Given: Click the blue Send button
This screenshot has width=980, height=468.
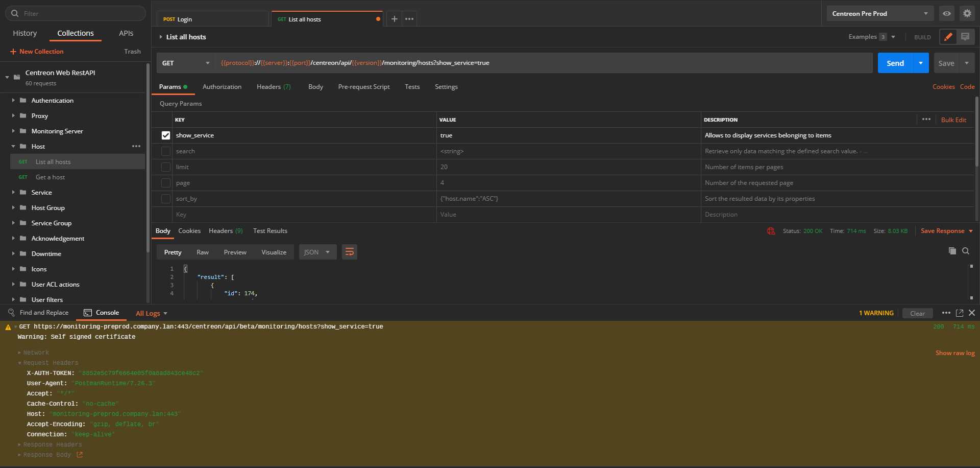Looking at the screenshot, I should (895, 63).
